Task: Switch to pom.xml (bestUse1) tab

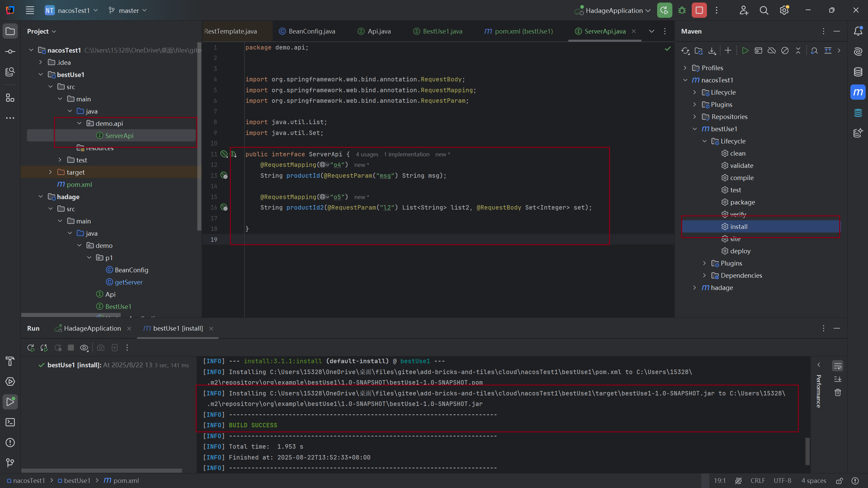Action: pyautogui.click(x=519, y=31)
